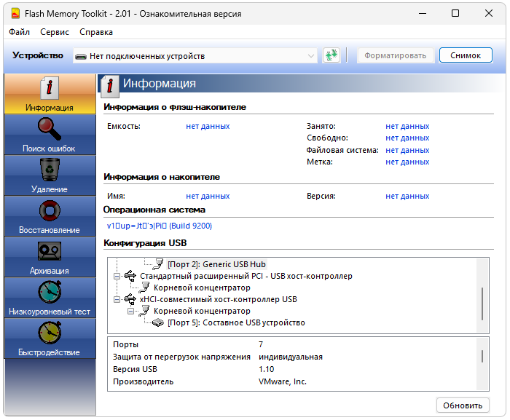Select the Удаление trash bin tool
510x420 pixels.
click(x=50, y=175)
